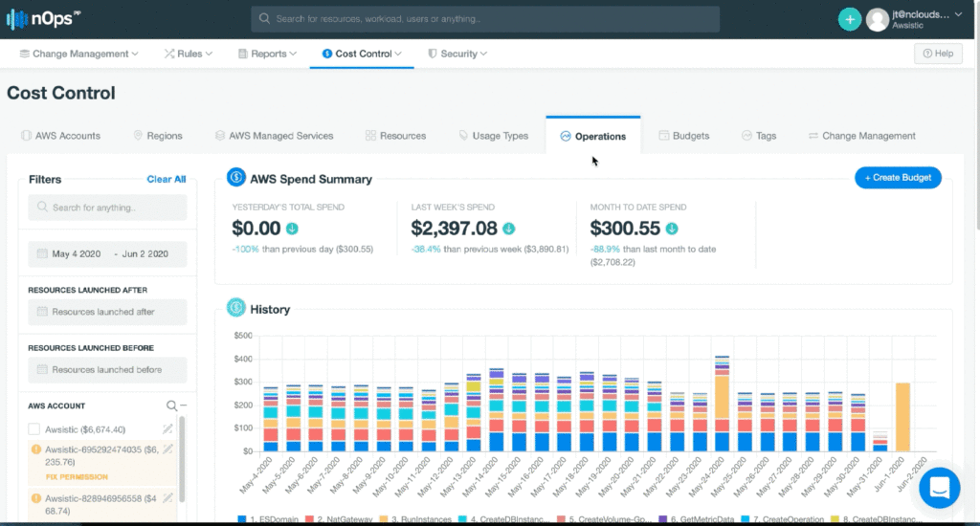Click the Search for anything filter field

click(107, 208)
